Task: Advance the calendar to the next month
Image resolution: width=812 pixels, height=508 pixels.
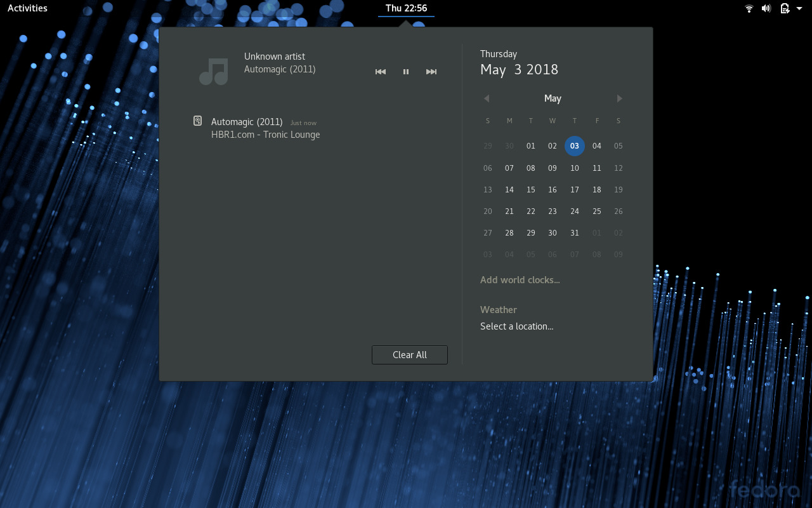Action: pyautogui.click(x=619, y=98)
